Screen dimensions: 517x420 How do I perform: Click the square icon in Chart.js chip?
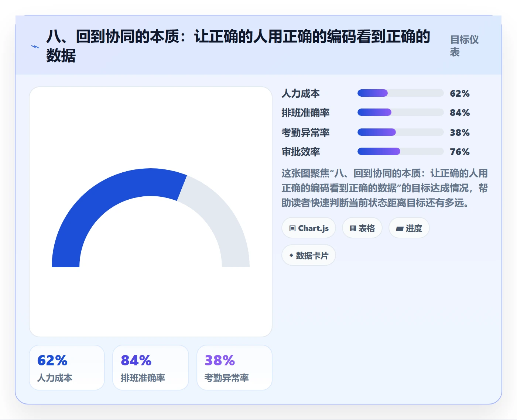[x=292, y=228]
